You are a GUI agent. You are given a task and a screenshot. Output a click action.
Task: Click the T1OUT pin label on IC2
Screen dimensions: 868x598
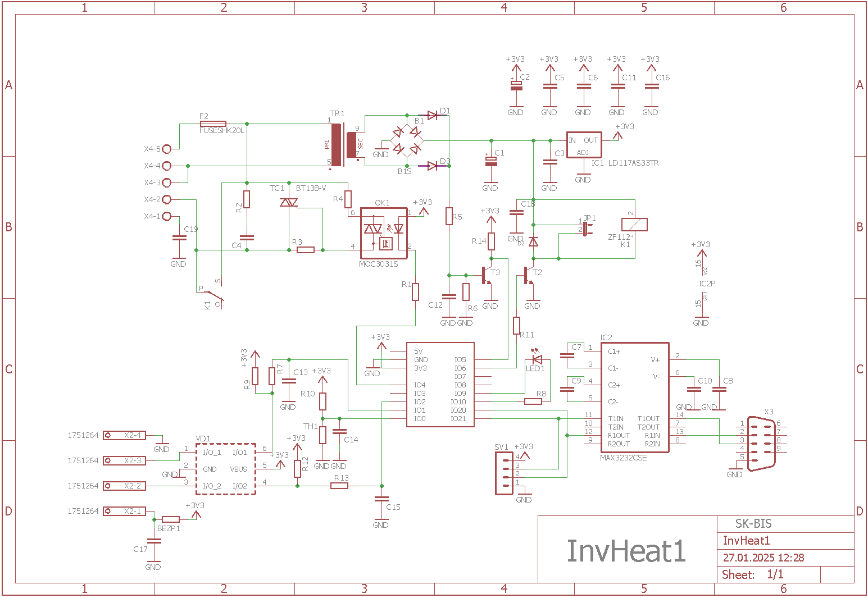[648, 418]
